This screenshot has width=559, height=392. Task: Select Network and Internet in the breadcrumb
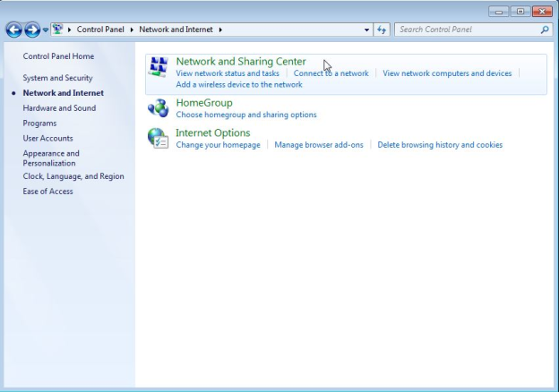click(x=176, y=30)
